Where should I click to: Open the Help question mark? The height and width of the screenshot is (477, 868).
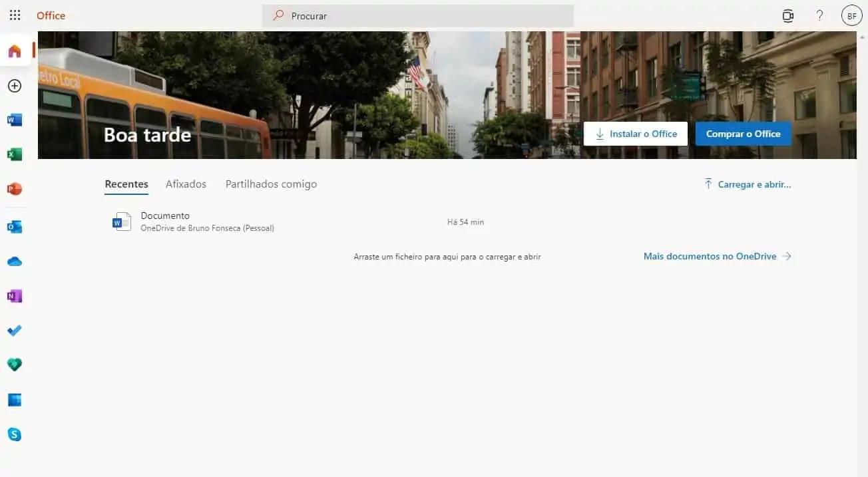point(820,15)
